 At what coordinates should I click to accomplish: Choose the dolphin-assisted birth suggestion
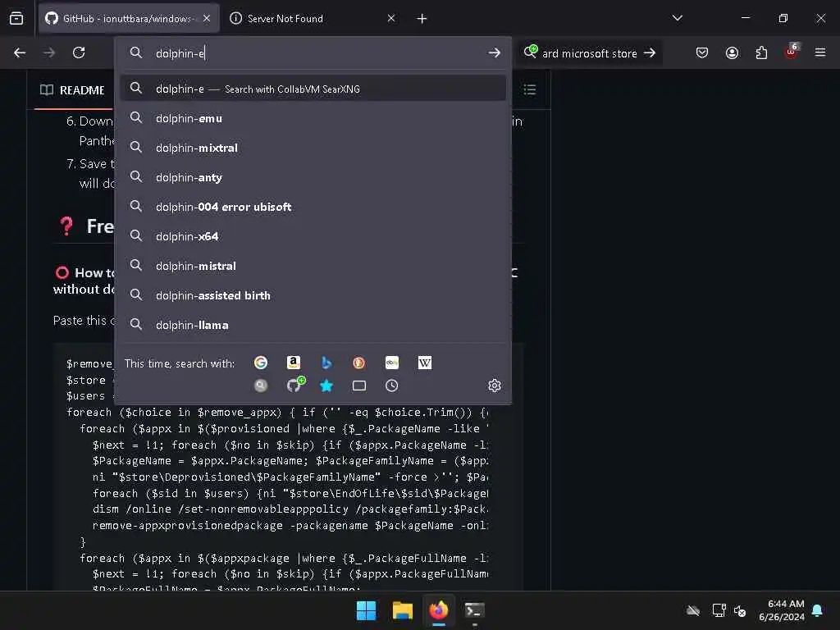coord(313,295)
